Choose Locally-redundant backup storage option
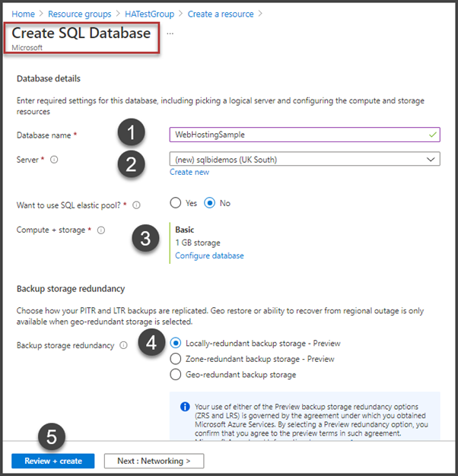The height and width of the screenshot is (476, 458). click(x=176, y=343)
